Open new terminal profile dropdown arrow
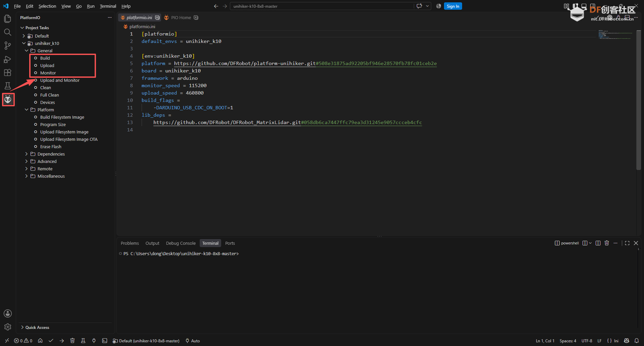Screen dimensions: 644x346 [590, 243]
